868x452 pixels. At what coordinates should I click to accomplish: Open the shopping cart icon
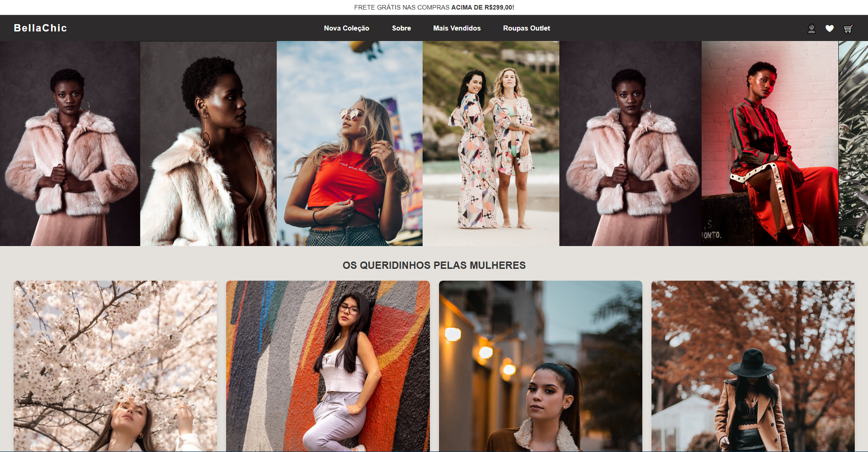(847, 29)
